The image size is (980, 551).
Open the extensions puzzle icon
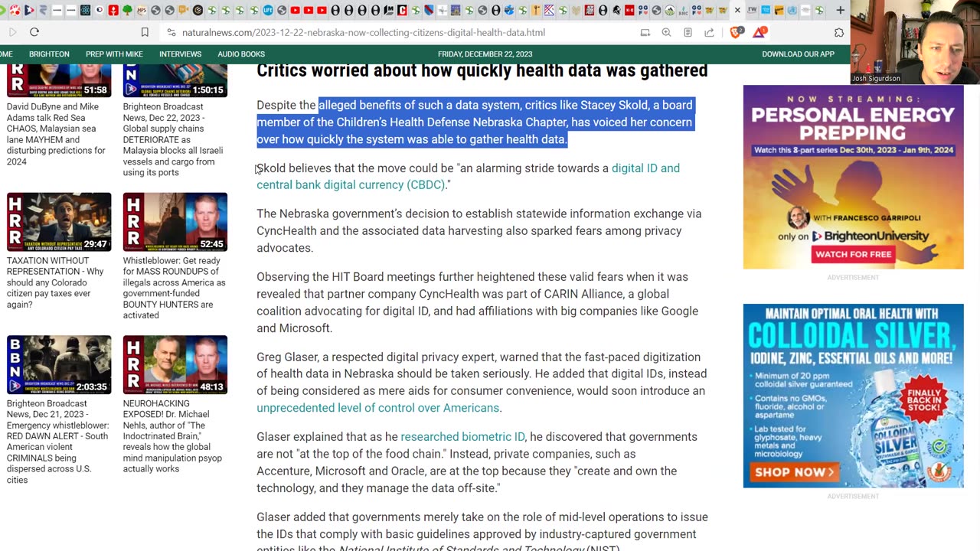839,33
